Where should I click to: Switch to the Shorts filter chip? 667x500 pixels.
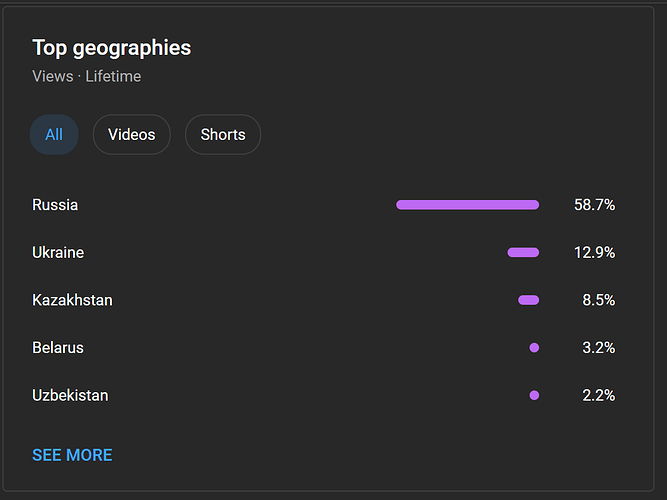(223, 135)
